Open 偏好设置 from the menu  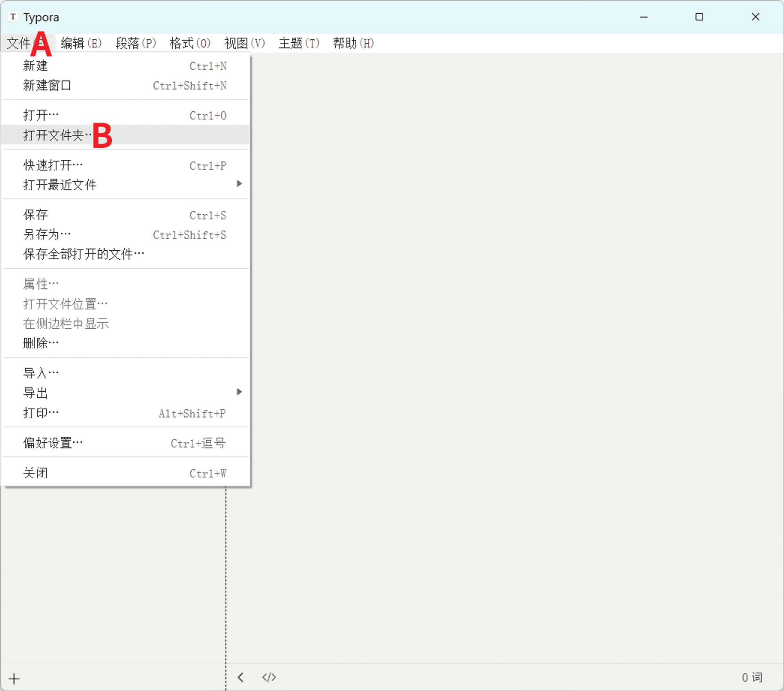[x=53, y=442]
